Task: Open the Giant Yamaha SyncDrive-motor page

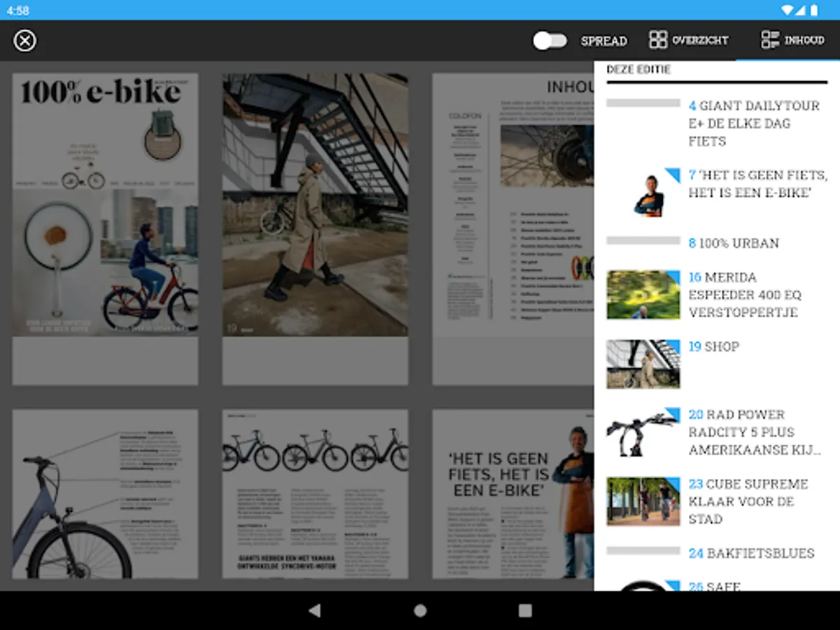Action: (315, 494)
